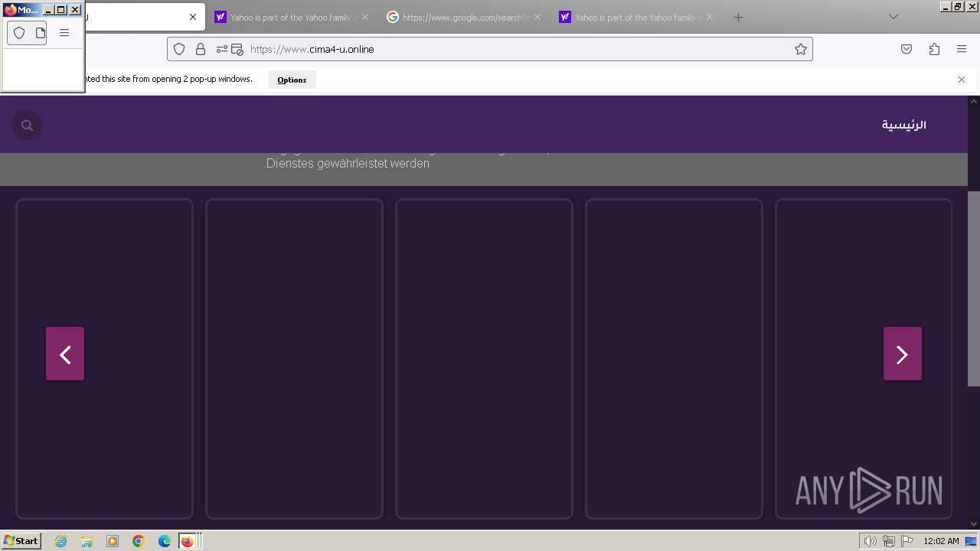Open the Windows Start menu
Screen dimensions: 980x551
[x=21, y=540]
